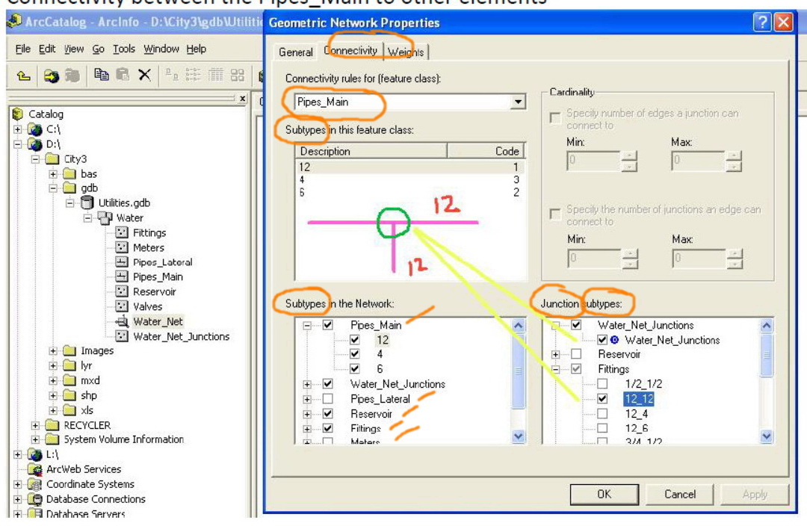This screenshot has height=532, width=807.
Task: Expand the C:\ drive in Catalog
Action: 17,129
